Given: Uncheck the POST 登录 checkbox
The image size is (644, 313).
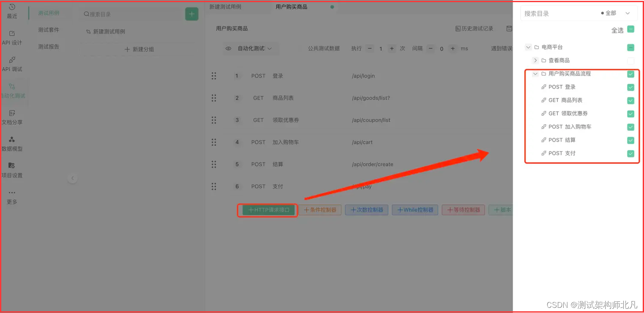Looking at the screenshot, I should click(x=631, y=87).
